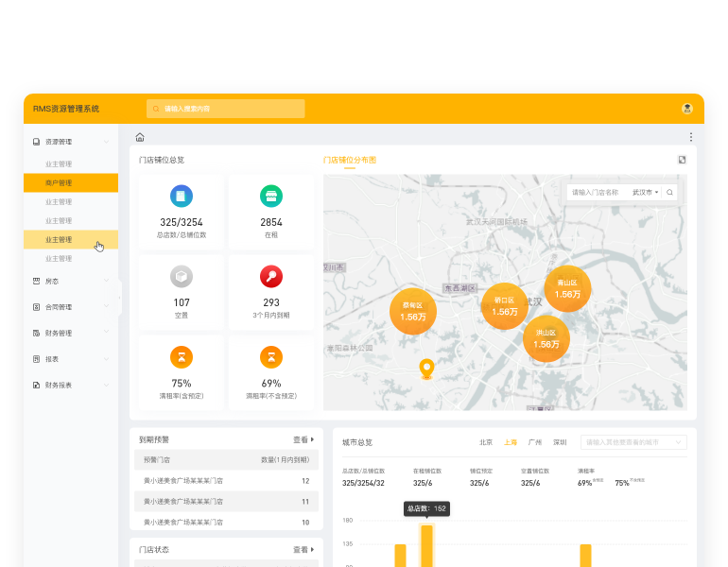Open the 武汉市 city dropdown on map
Image resolution: width=728 pixels, height=567 pixels.
[645, 192]
